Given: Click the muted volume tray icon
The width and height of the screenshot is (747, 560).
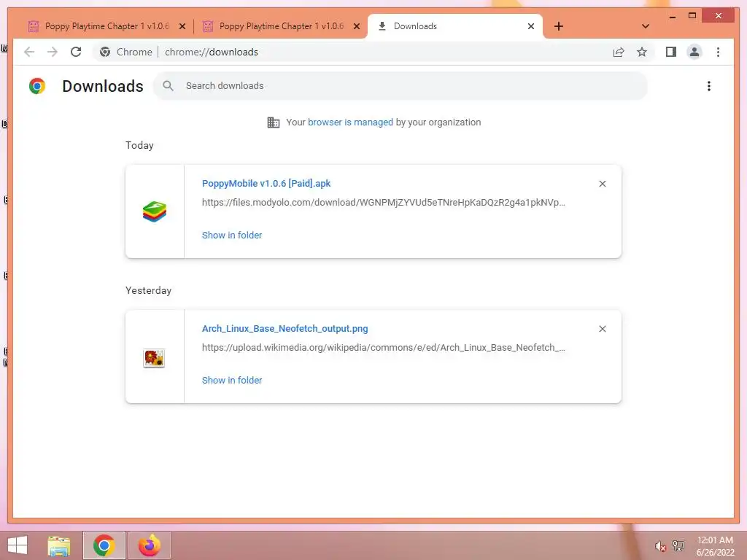Looking at the screenshot, I should coord(660,546).
